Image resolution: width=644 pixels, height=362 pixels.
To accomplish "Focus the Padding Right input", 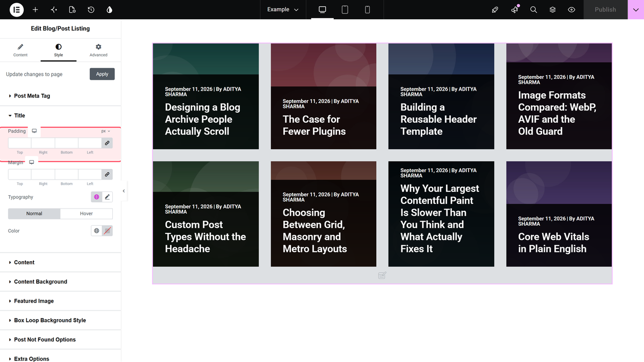I will tap(43, 143).
